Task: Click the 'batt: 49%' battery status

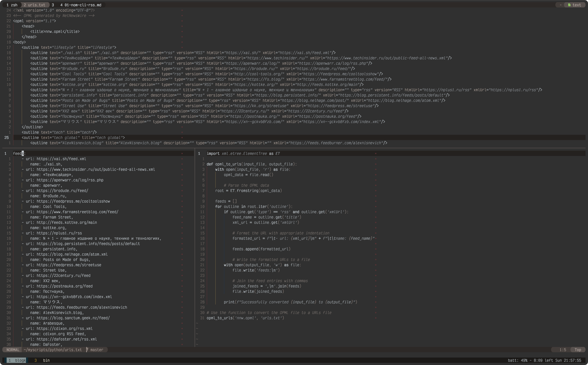Action: (517, 360)
